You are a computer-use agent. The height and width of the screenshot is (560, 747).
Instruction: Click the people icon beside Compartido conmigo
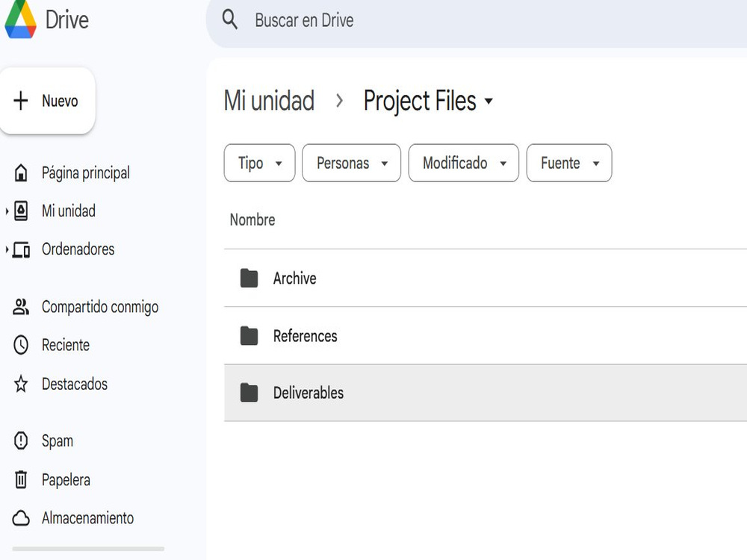point(21,307)
